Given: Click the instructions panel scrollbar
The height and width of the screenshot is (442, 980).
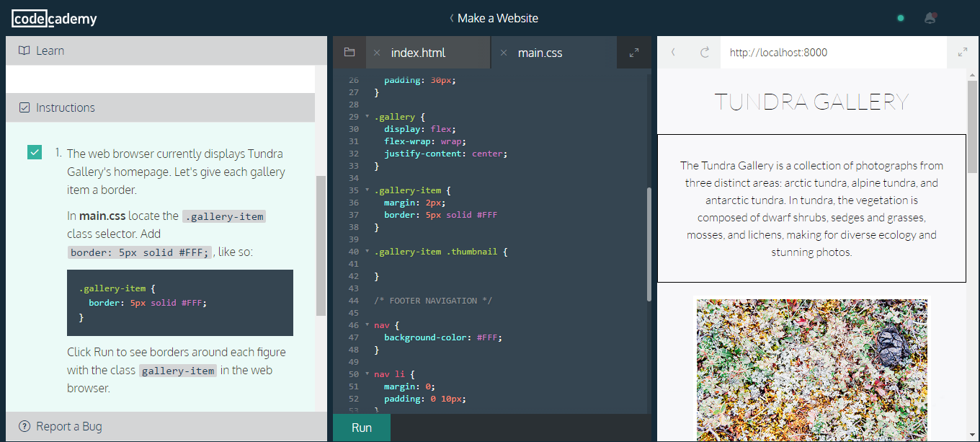Looking at the screenshot, I should [321, 245].
